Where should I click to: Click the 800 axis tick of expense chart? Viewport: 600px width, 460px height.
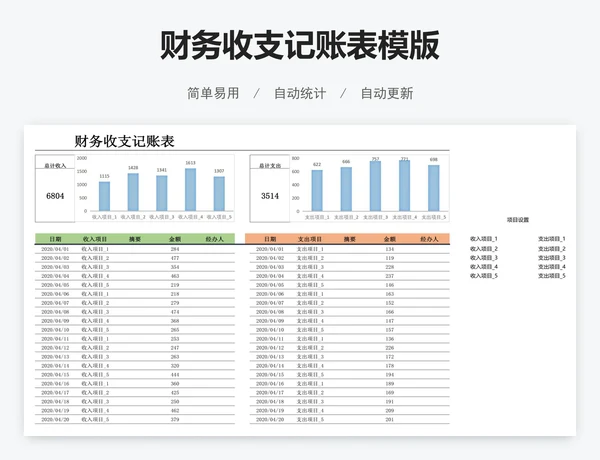coord(295,158)
